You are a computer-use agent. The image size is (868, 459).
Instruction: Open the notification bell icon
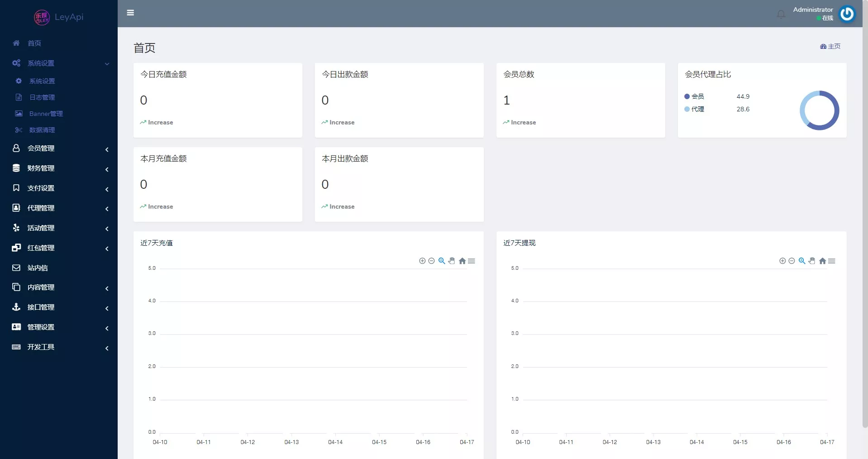pos(781,14)
